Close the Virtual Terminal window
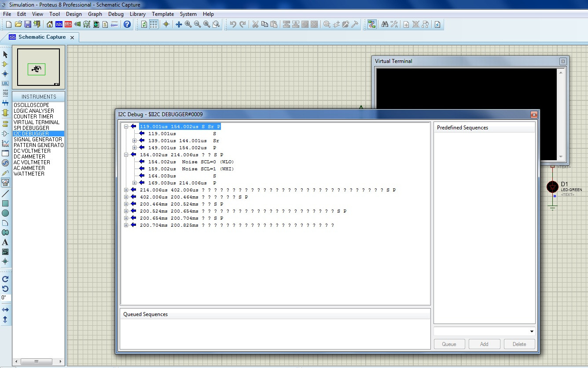This screenshot has width=588, height=368. (x=562, y=61)
